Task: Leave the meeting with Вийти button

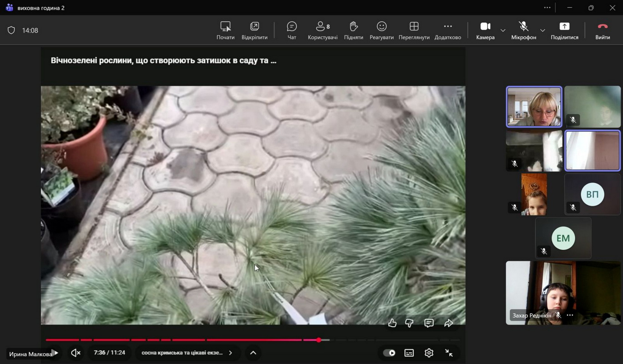Action: point(603,30)
